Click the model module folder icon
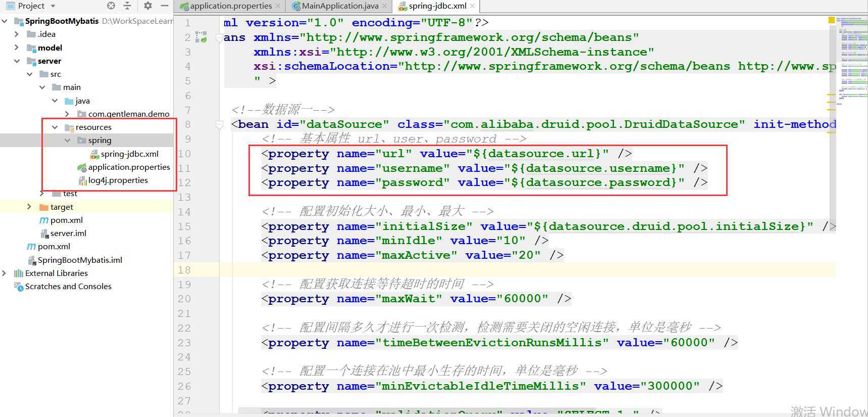 coord(31,48)
